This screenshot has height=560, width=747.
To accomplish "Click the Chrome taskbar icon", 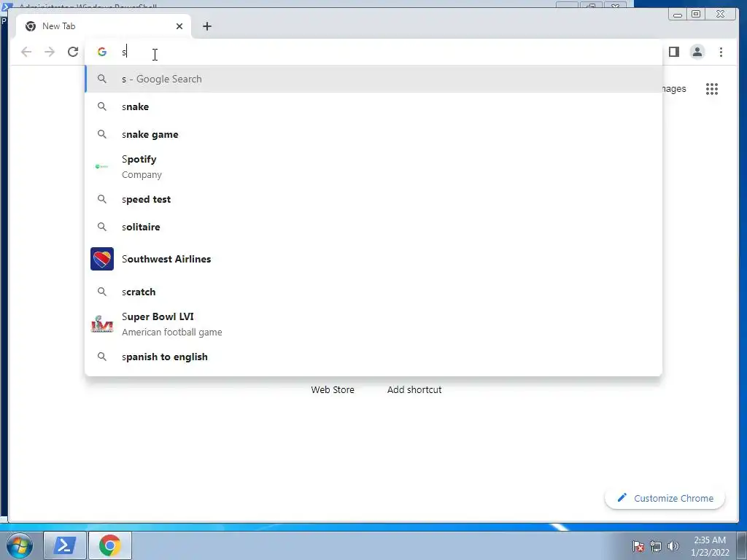I will pos(109,545).
